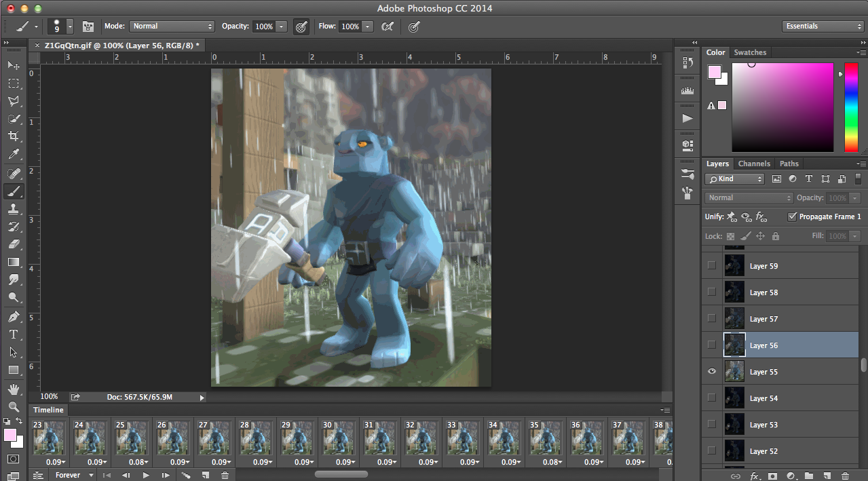Play the animation
The width and height of the screenshot is (868, 481).
tap(146, 476)
